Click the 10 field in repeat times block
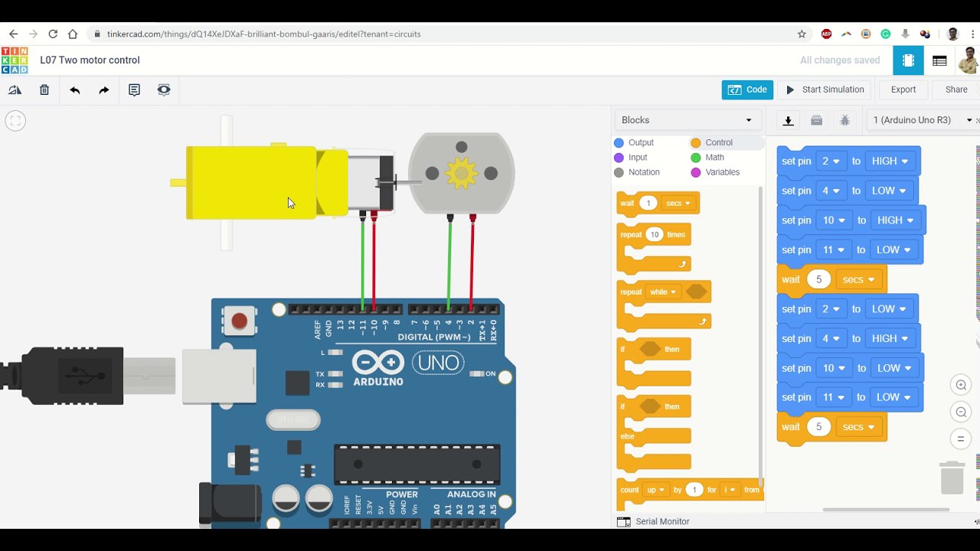The height and width of the screenshot is (551, 980). click(654, 235)
